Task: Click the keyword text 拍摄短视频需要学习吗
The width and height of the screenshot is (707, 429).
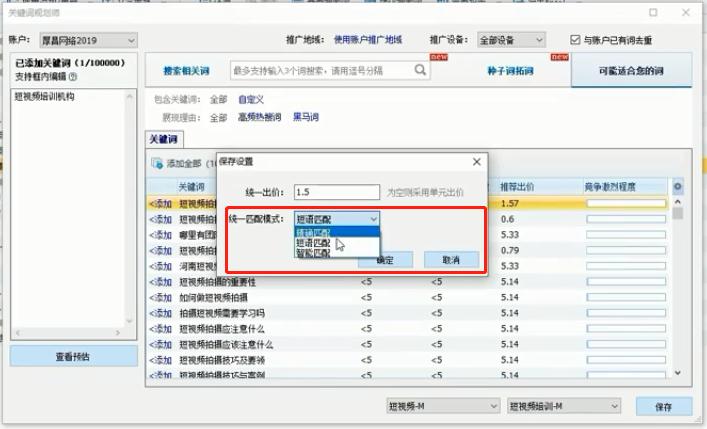Action: point(222,313)
